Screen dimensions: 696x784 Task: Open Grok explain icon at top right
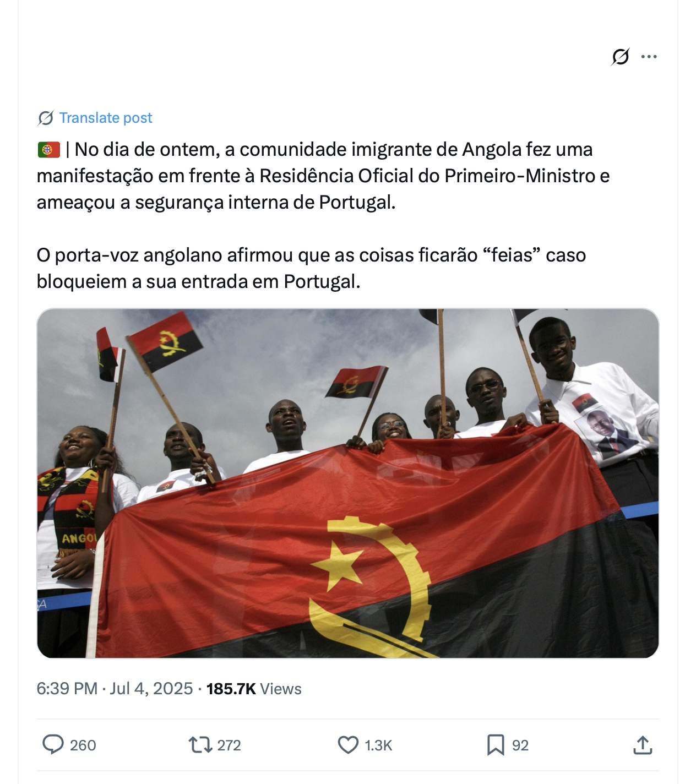point(621,57)
